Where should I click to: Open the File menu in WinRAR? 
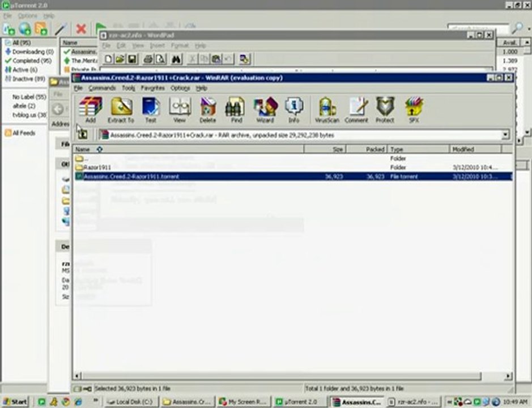78,88
